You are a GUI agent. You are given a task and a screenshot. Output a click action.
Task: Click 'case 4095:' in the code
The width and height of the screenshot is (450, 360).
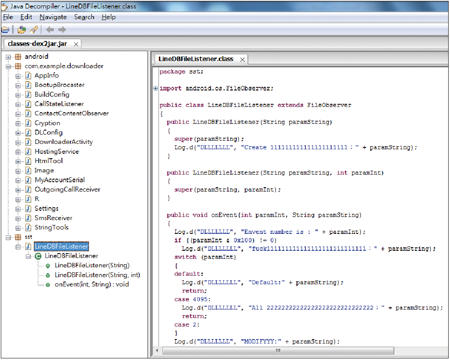click(x=192, y=299)
